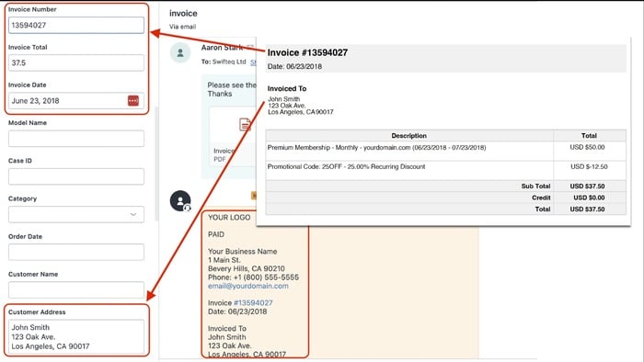Open the Invoice PDF attachment icon

pyautogui.click(x=245, y=124)
